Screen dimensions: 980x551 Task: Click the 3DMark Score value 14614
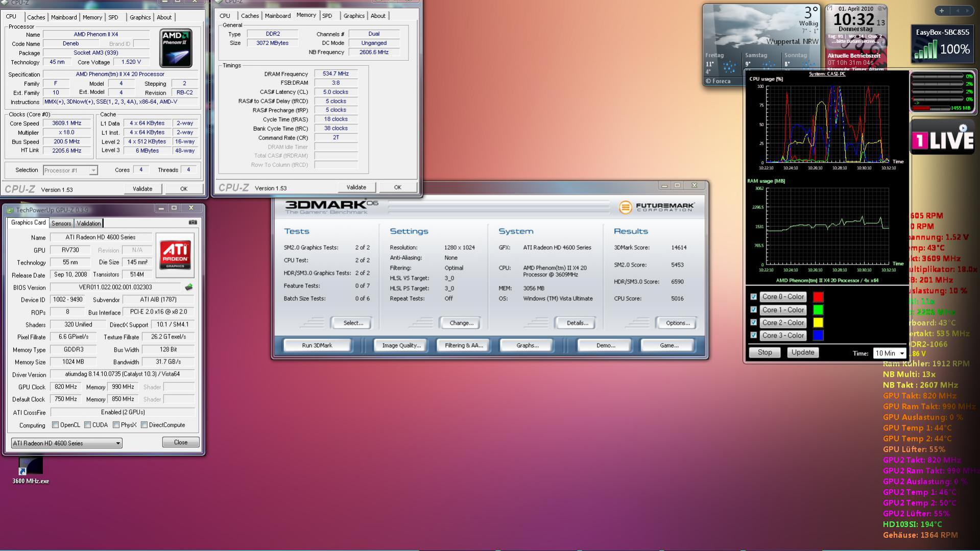[x=679, y=248]
